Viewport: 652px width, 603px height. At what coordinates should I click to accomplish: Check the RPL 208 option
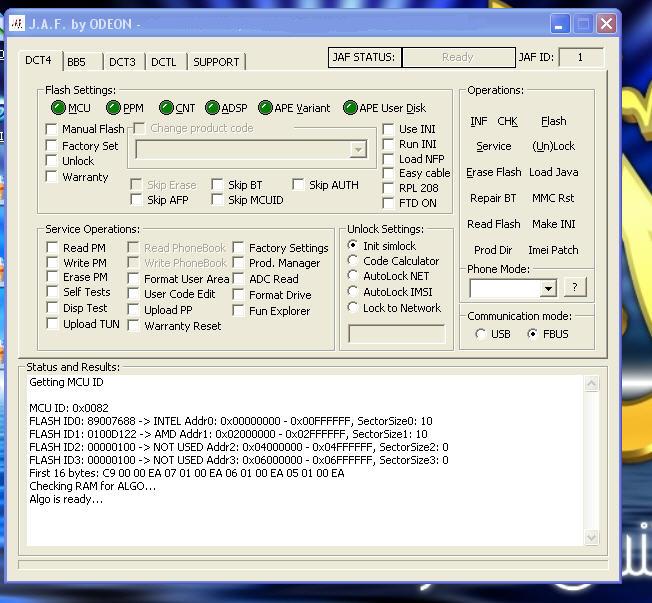point(388,188)
